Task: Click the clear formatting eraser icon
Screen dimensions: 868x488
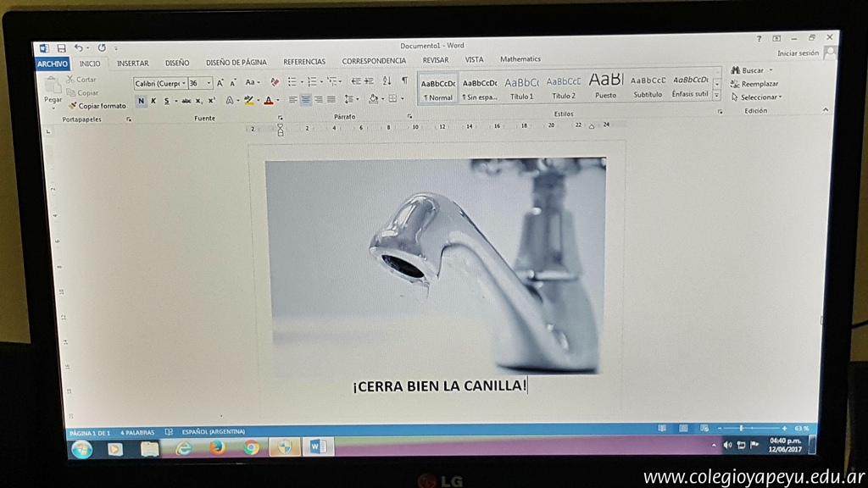Action: 275,82
